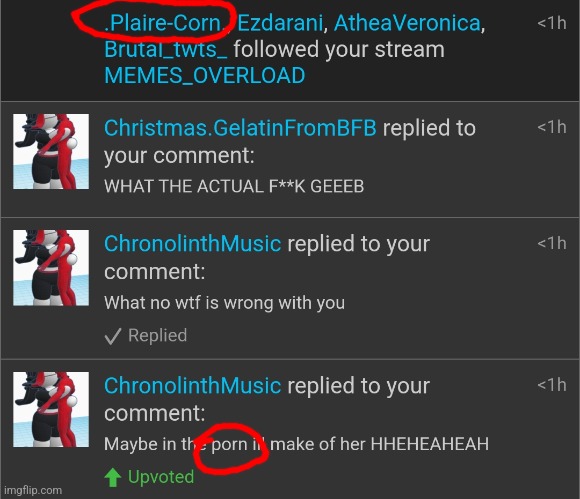Click the green upvote arrow icon
This screenshot has height=499, width=580.
pyautogui.click(x=113, y=478)
